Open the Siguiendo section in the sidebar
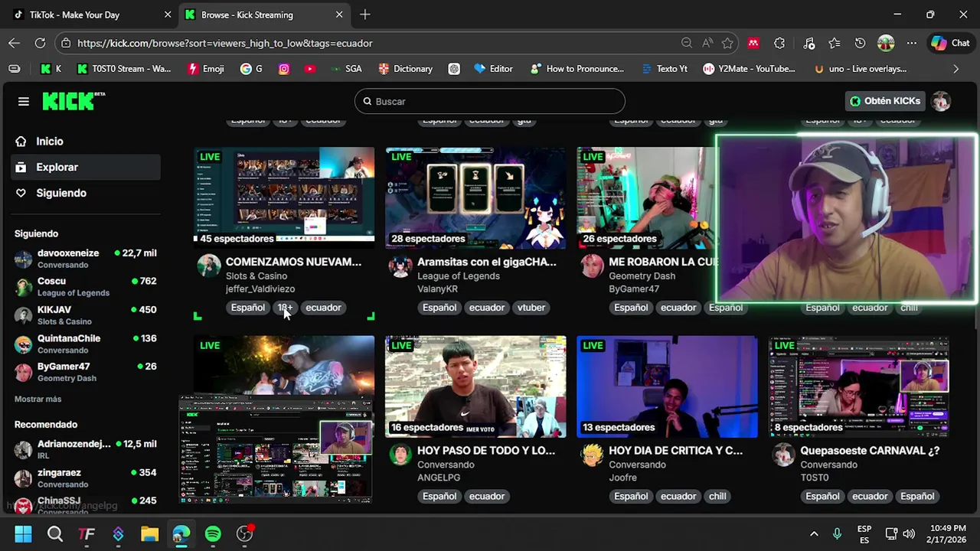 click(x=60, y=193)
